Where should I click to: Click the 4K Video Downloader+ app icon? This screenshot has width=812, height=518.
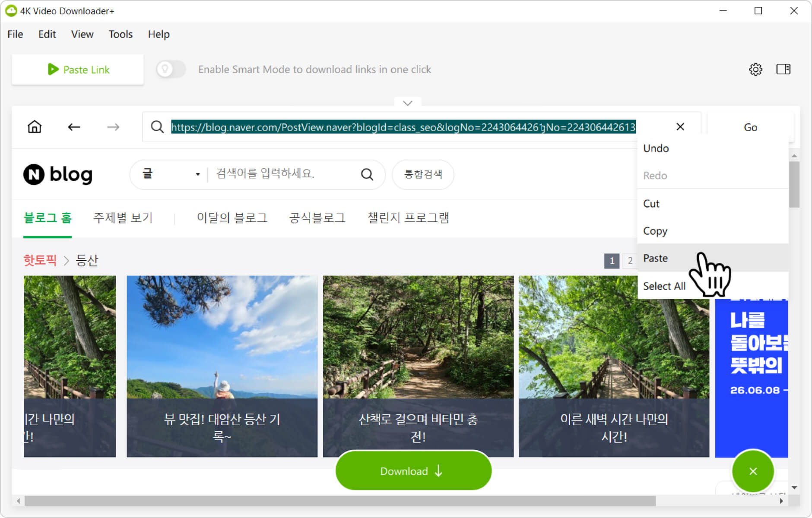(11, 11)
